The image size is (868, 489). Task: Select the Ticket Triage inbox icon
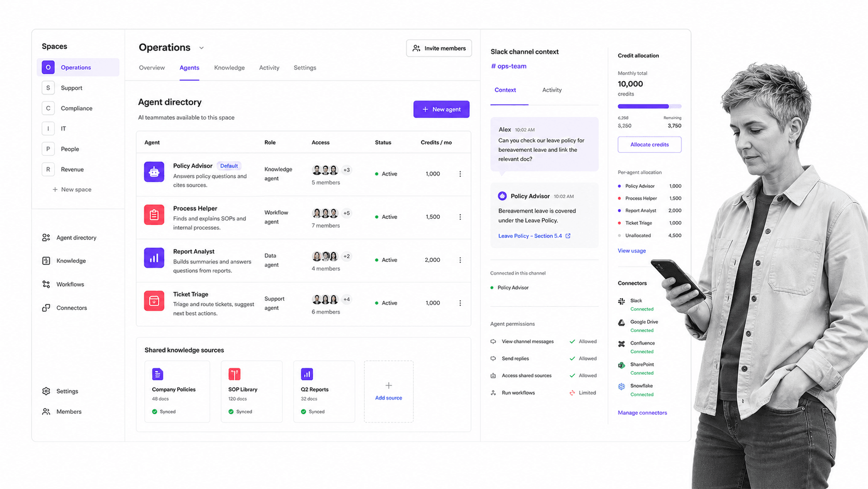pyautogui.click(x=154, y=301)
